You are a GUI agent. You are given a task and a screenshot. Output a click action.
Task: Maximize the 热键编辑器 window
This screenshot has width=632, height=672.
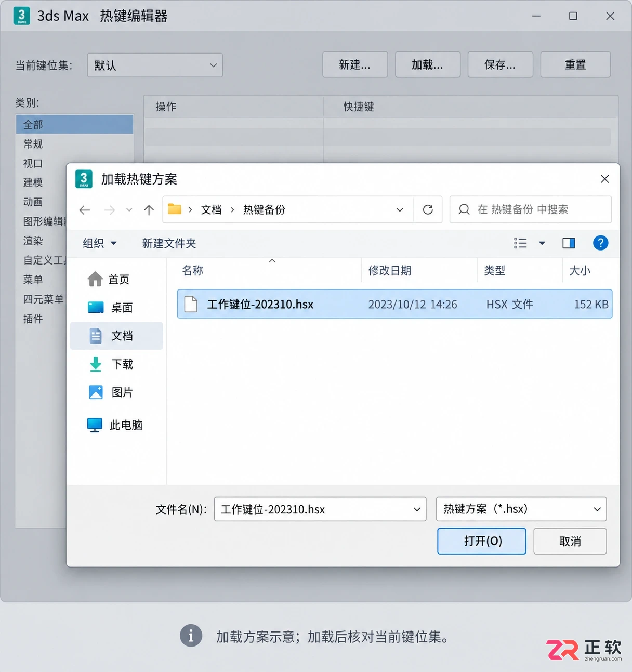[x=573, y=16]
